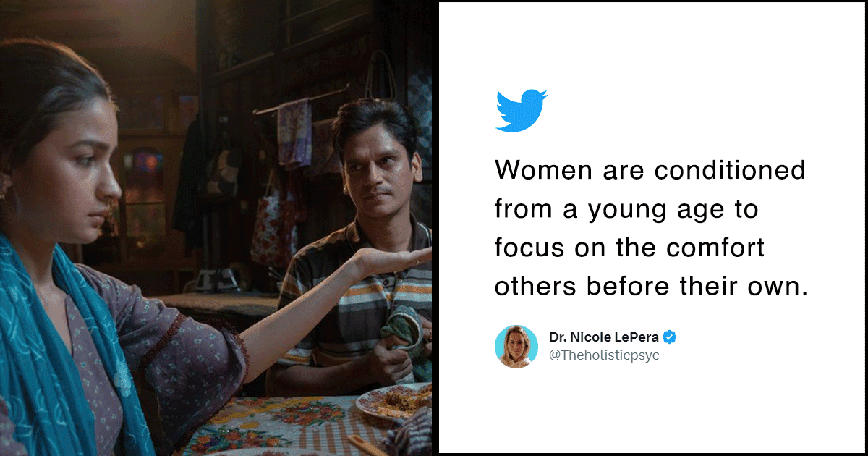
Task: Click the text "focus on the comfort"
Action: 630,248
